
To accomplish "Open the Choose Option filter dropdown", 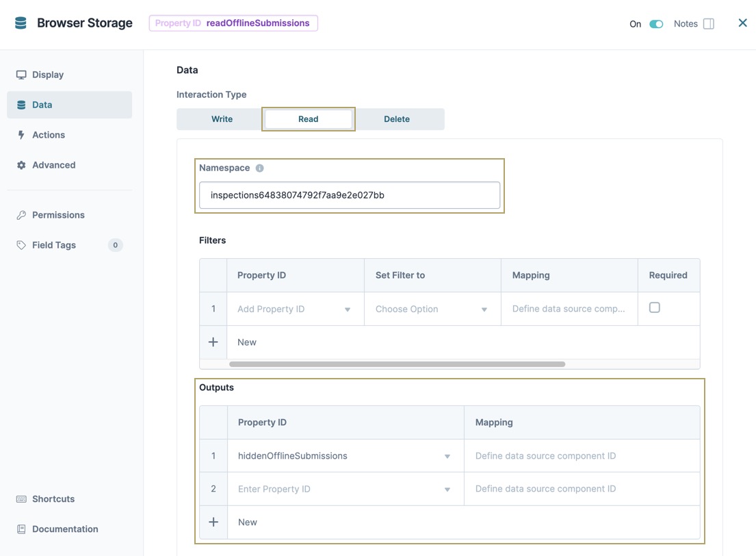I will 432,309.
